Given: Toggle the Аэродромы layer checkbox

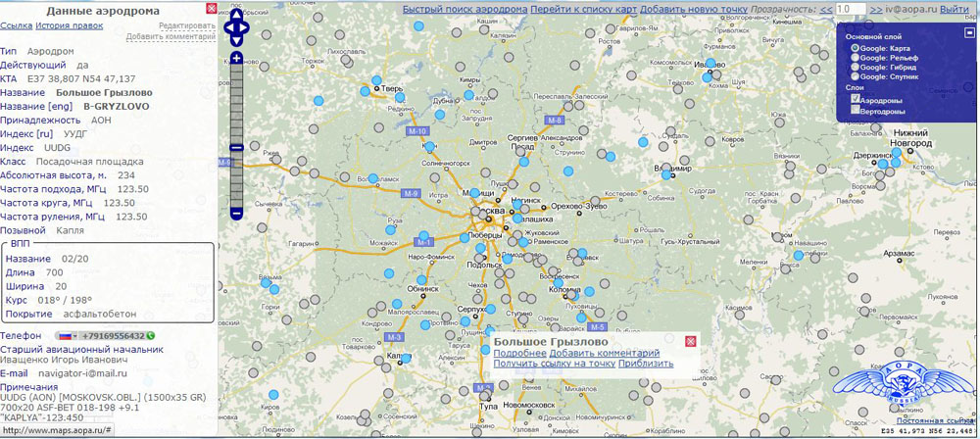Looking at the screenshot, I should coord(856,99).
